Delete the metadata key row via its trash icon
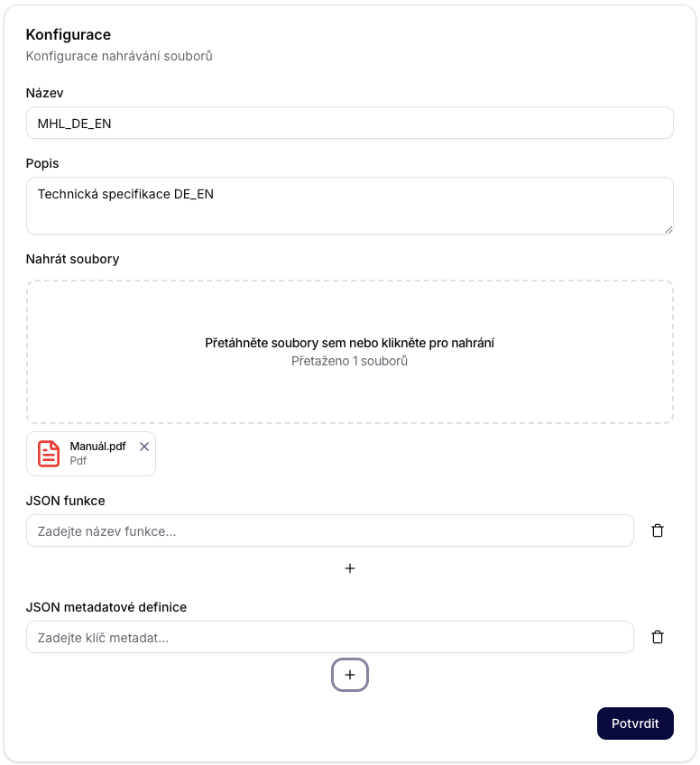Viewport: 700px width, 765px height. click(x=658, y=637)
